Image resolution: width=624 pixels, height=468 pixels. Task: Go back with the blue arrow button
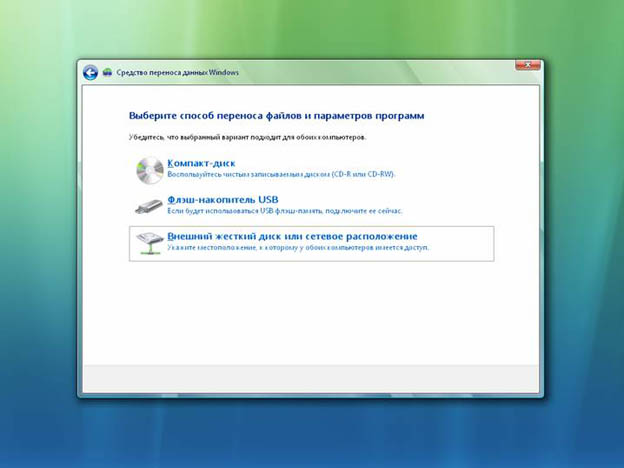coord(90,73)
